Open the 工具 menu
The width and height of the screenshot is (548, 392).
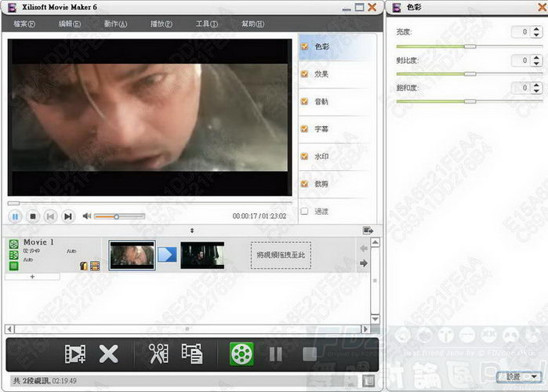206,24
